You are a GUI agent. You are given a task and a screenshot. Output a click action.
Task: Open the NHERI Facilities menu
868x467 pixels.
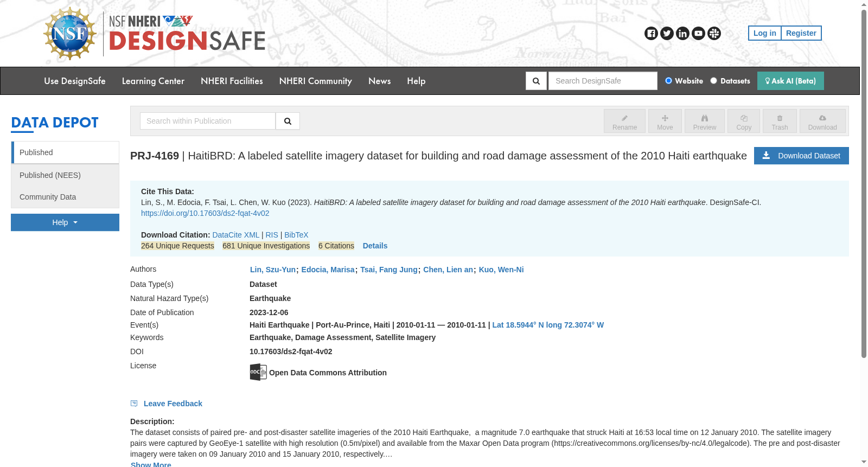click(232, 81)
